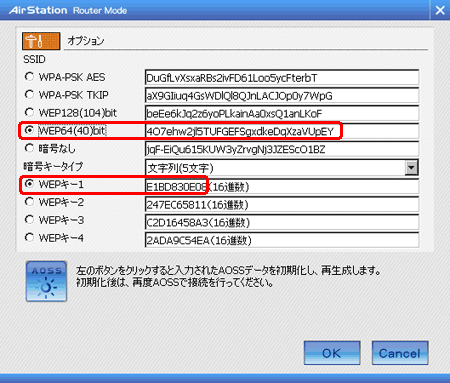Select the WPA-PSK TKIP radio button
The height and width of the screenshot is (383, 450).
coord(29,95)
